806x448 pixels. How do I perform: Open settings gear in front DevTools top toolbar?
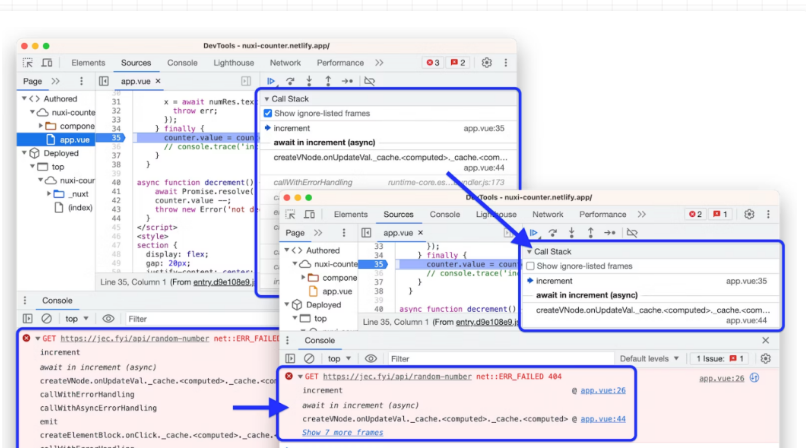(749, 214)
